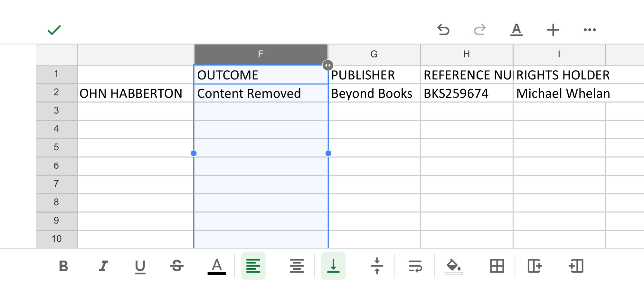Select left horizontal alignment

pyautogui.click(x=253, y=266)
